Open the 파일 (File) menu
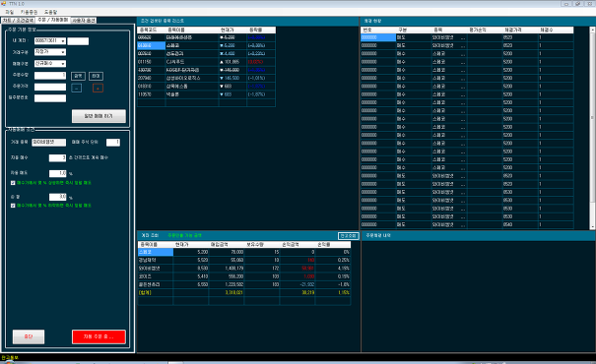596x364 pixels. [9, 12]
